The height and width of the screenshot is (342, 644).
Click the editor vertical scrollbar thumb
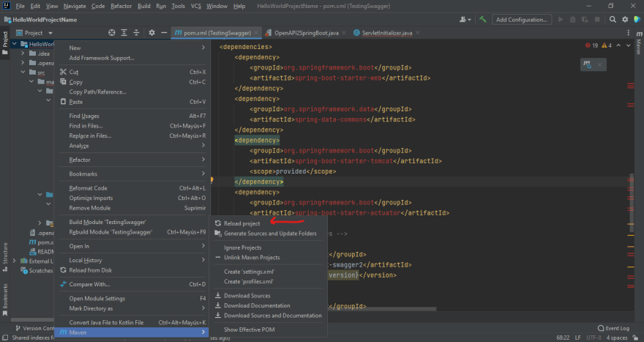point(632,203)
